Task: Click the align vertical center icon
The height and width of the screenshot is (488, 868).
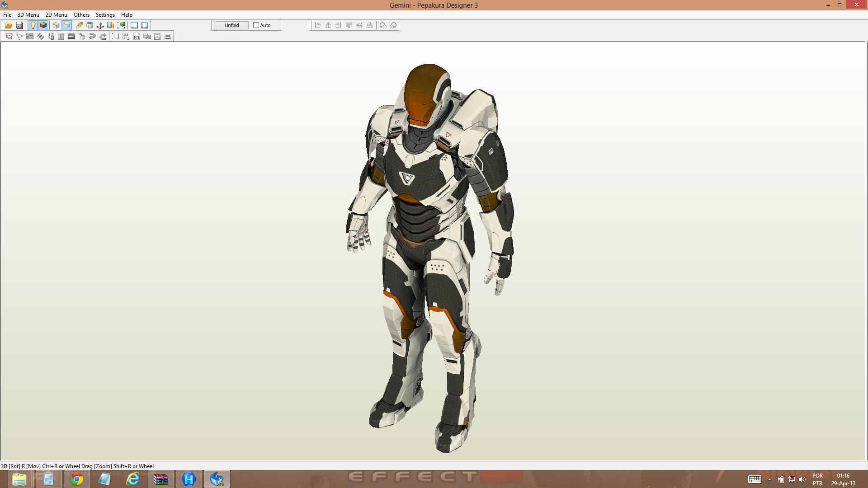Action: point(359,25)
